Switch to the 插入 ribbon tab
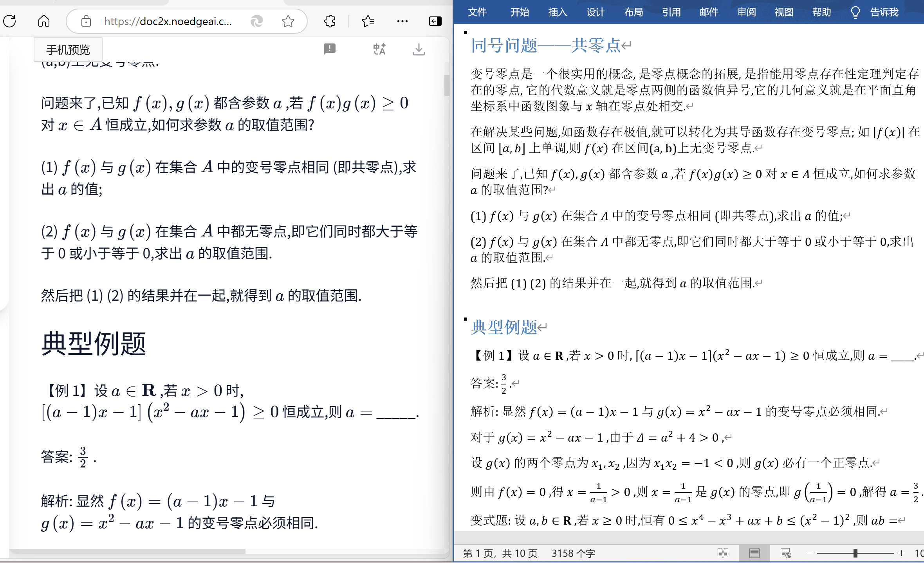 [558, 12]
